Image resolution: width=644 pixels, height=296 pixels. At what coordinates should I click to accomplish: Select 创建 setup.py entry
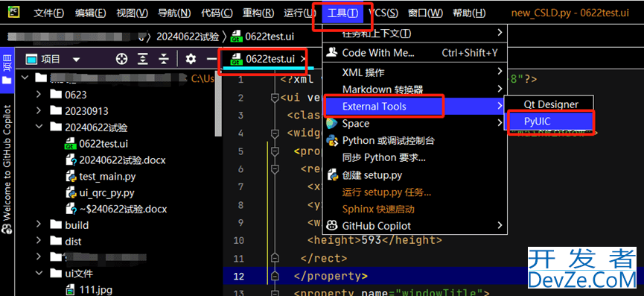coord(414,175)
